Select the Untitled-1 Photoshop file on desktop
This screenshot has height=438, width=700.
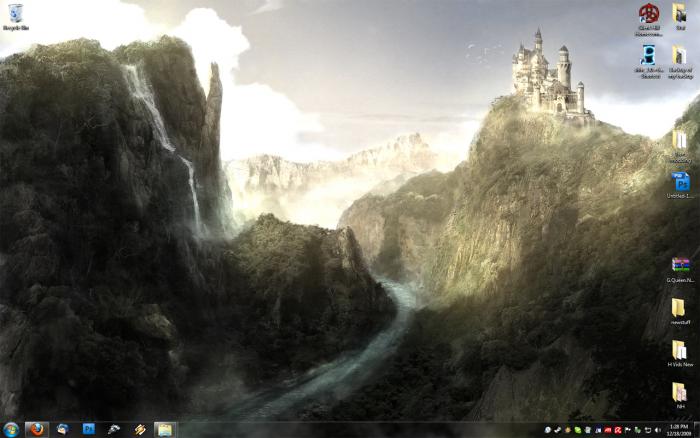pyautogui.click(x=680, y=183)
